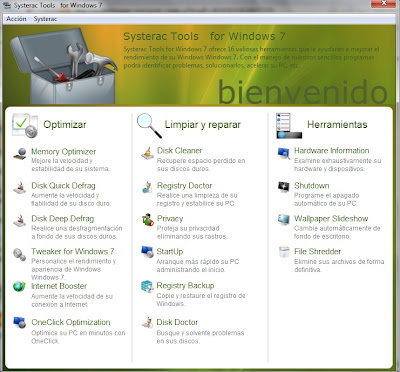Click the Limpiar y reparar magnifier icon
Screen dimensions: 400x372
click(x=149, y=125)
